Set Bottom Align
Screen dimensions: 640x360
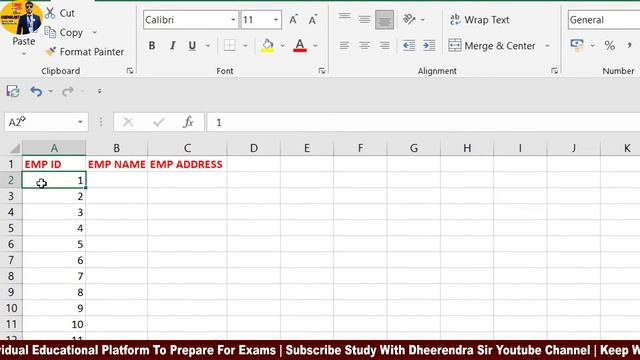tap(384, 20)
